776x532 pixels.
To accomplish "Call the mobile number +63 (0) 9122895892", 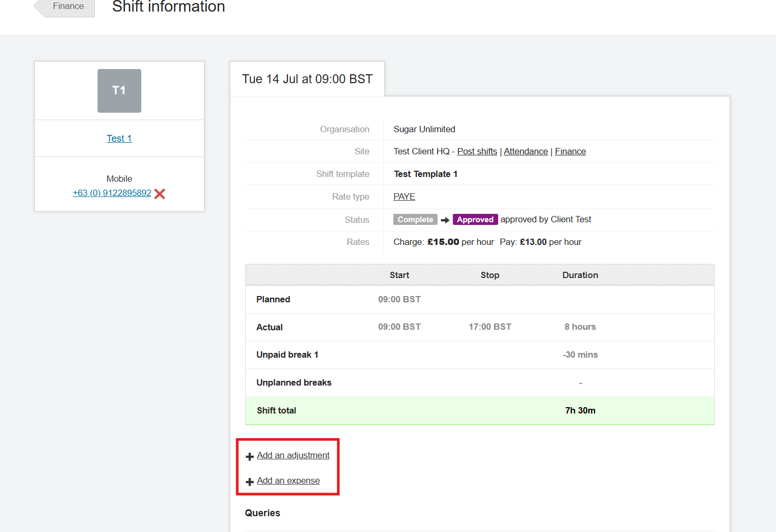I will click(112, 193).
